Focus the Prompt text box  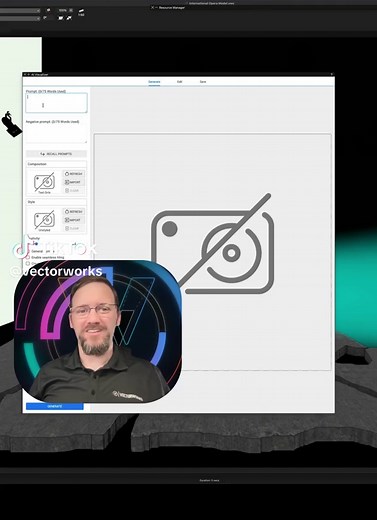tap(56, 103)
